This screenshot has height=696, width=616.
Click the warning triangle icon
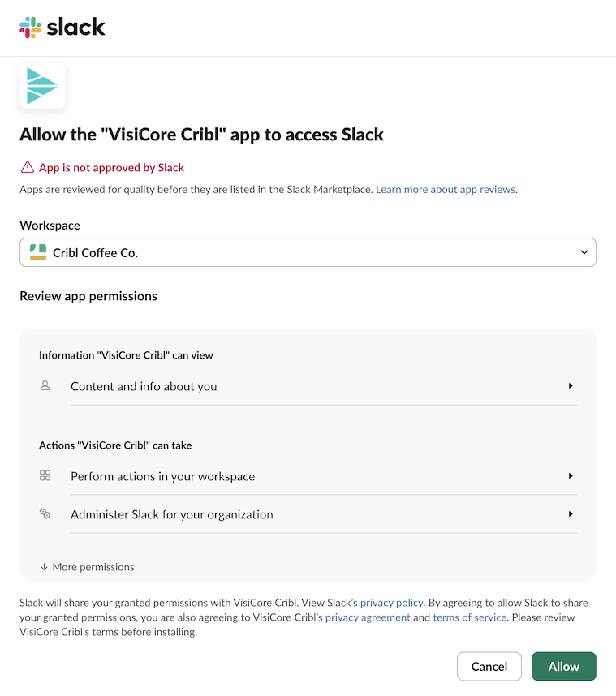(26, 167)
